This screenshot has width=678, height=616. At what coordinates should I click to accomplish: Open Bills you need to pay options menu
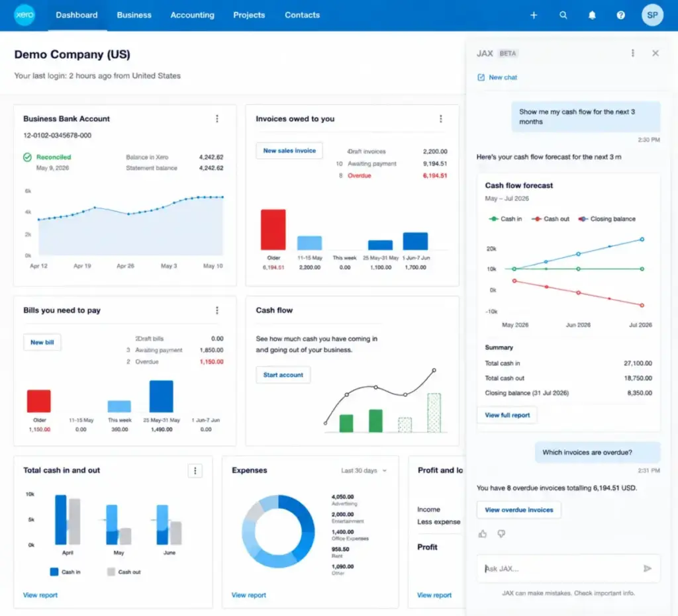coord(217,310)
